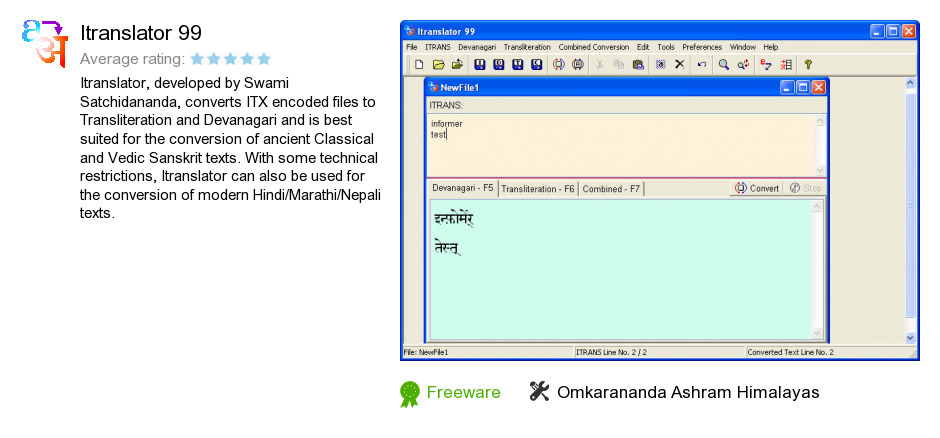940x438 pixels.
Task: Click the Devanagari pane scroll up arrow
Action: coord(817,206)
